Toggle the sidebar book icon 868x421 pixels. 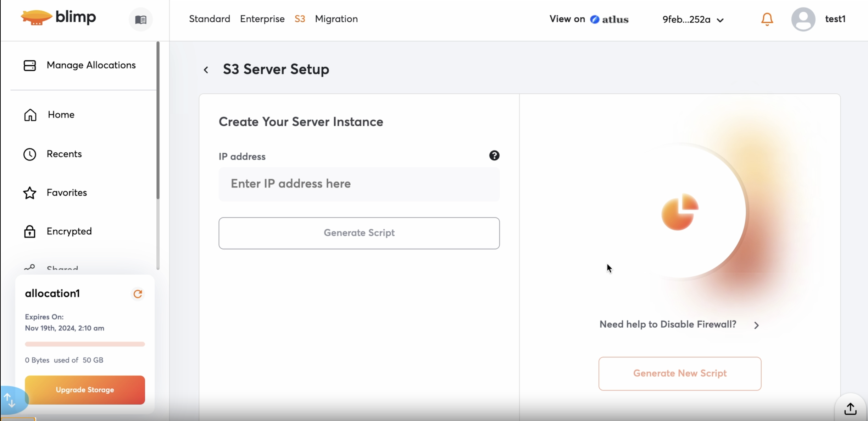[141, 20]
